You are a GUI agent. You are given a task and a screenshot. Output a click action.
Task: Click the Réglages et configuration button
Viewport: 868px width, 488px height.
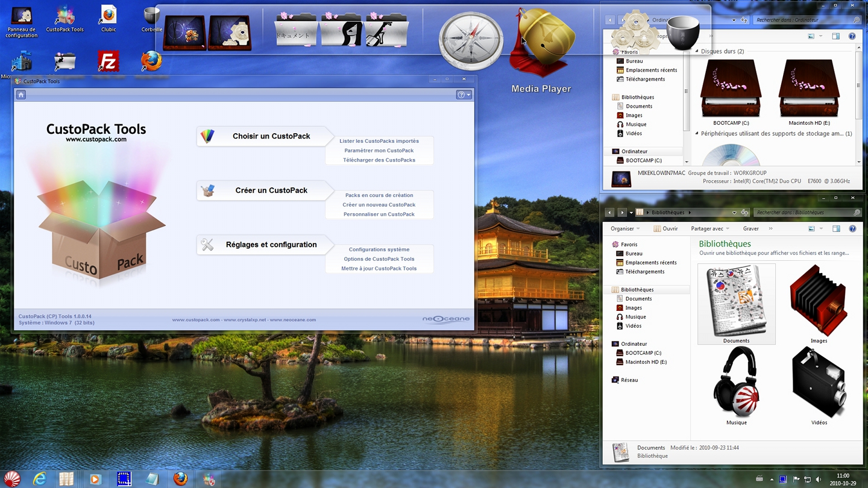pos(265,245)
